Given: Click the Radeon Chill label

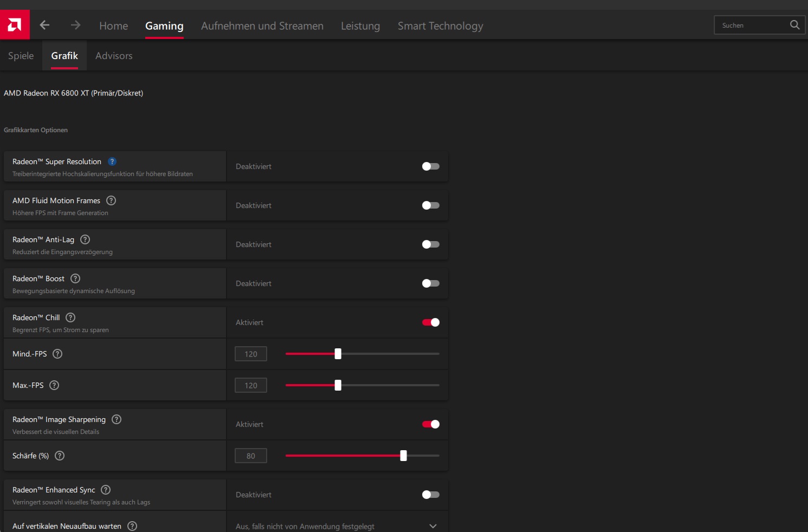Looking at the screenshot, I should tap(36, 317).
